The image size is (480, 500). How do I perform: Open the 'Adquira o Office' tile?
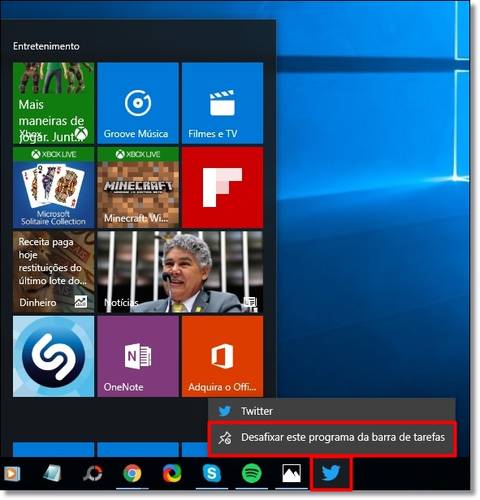point(223,356)
